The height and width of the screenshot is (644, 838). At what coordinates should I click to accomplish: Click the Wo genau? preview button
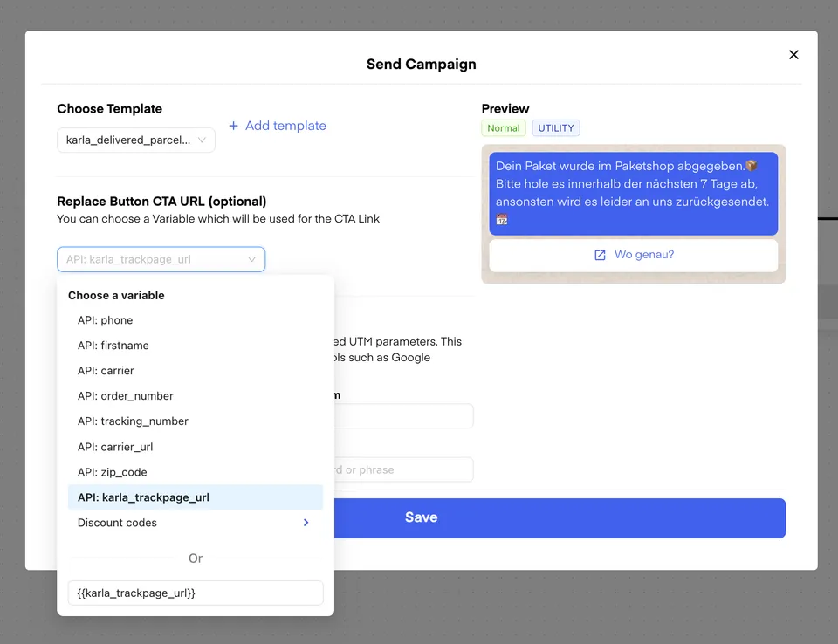point(633,255)
